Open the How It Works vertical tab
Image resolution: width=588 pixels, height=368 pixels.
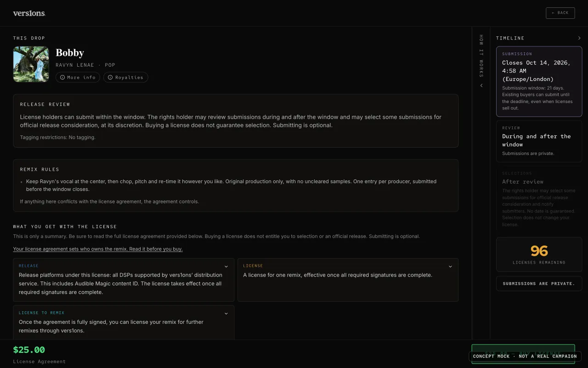(481, 56)
